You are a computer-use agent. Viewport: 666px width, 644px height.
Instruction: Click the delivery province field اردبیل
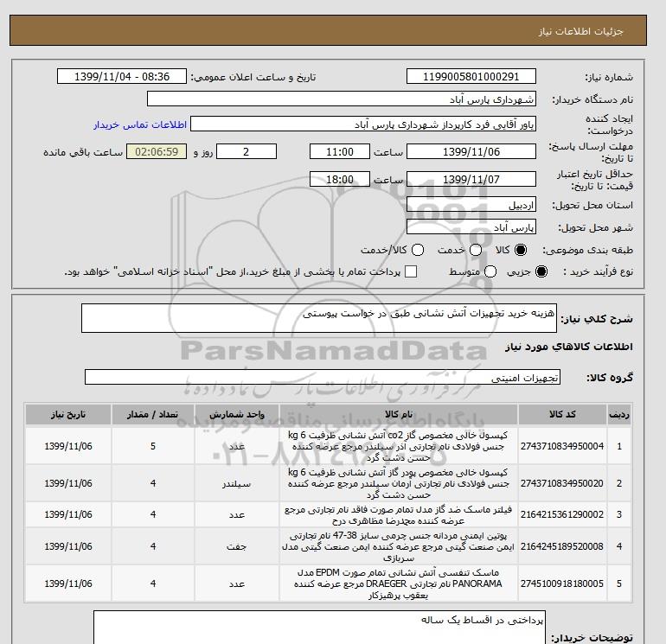471,205
